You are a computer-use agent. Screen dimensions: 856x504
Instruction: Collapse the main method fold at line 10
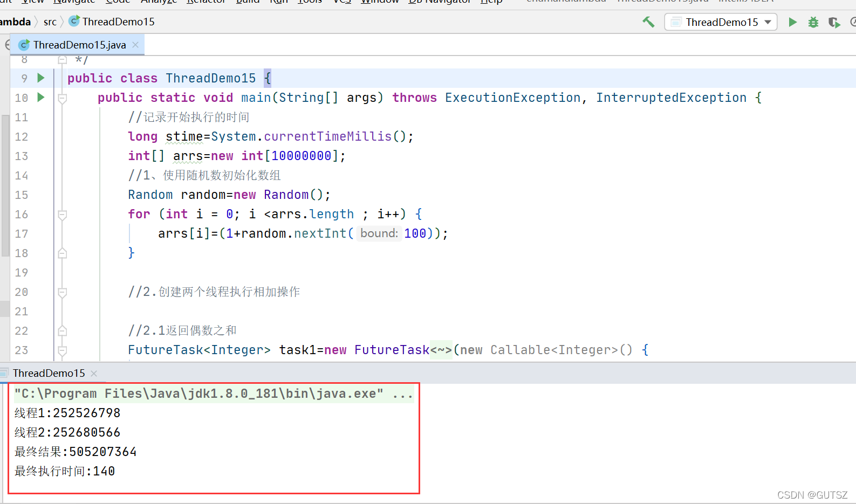tap(63, 98)
